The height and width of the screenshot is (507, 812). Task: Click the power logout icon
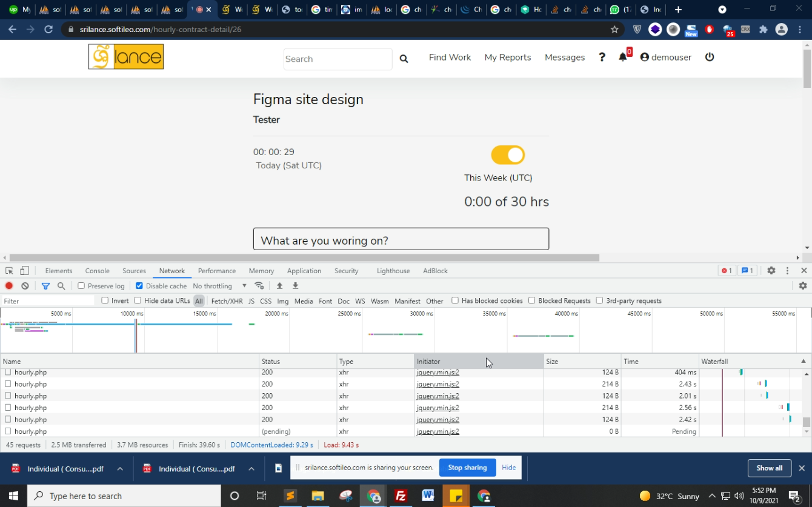click(x=710, y=57)
